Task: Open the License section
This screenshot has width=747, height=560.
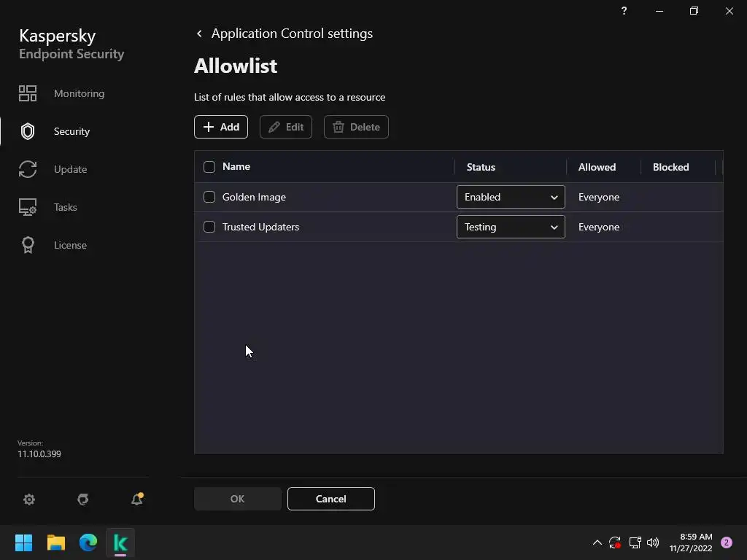Action: click(70, 245)
